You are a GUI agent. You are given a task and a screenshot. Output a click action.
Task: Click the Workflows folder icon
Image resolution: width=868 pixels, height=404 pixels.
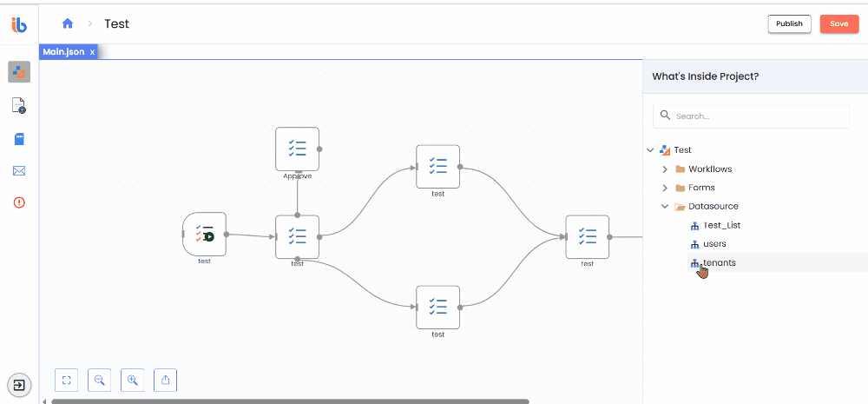[x=681, y=169]
